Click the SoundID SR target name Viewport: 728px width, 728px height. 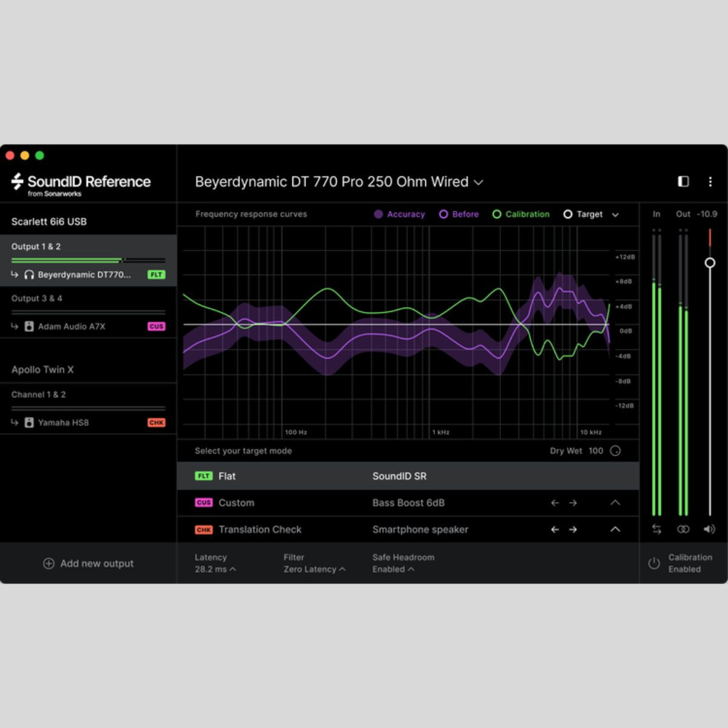coord(399,476)
